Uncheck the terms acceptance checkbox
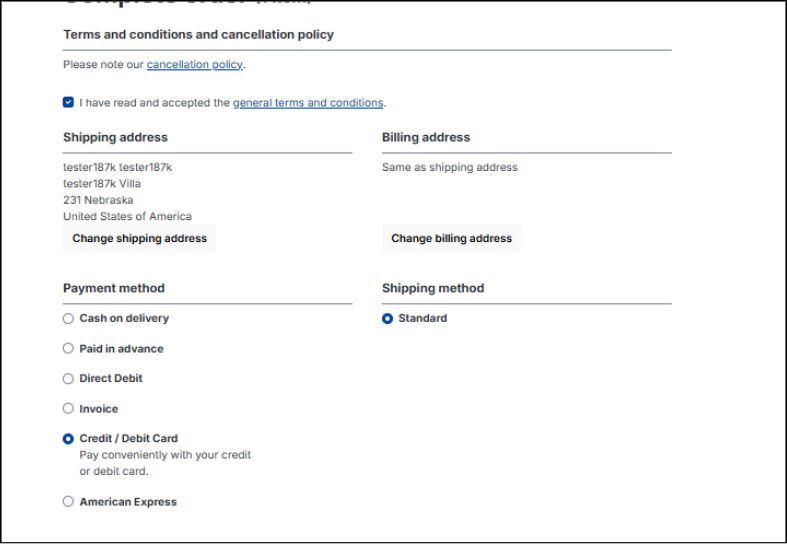This screenshot has height=544, width=787. pos(68,102)
